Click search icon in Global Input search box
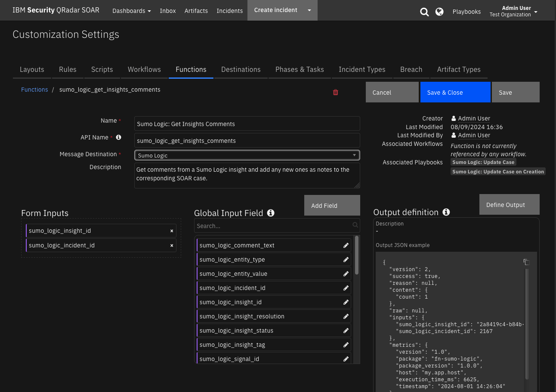This screenshot has height=392, width=556. (x=355, y=225)
